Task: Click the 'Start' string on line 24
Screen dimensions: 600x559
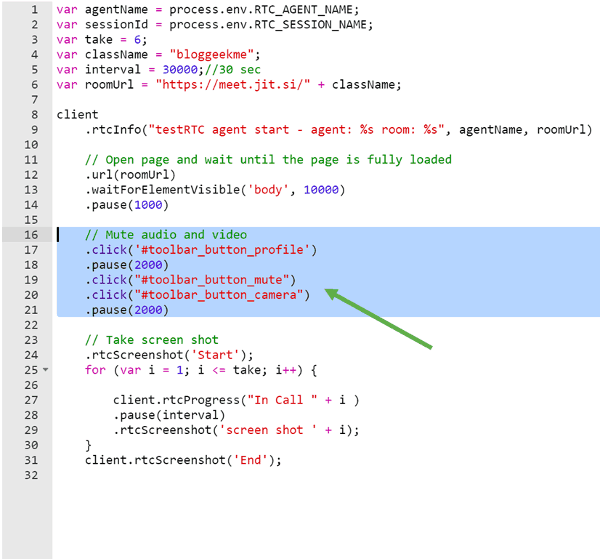Action: point(215,355)
